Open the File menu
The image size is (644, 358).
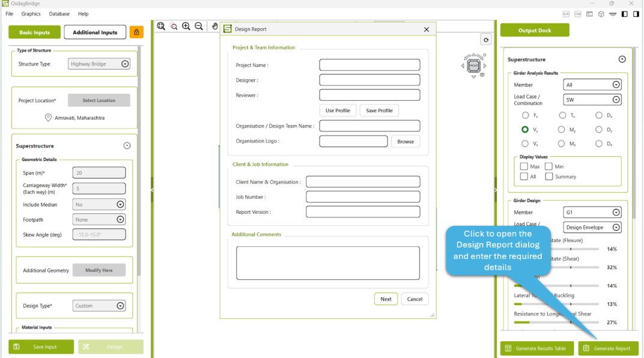coord(10,14)
